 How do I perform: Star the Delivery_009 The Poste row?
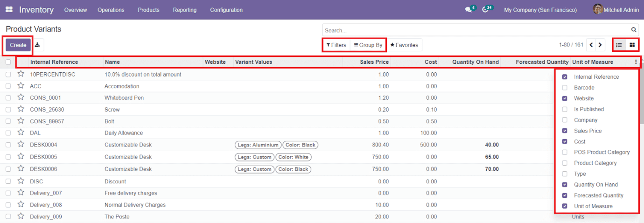(21, 216)
